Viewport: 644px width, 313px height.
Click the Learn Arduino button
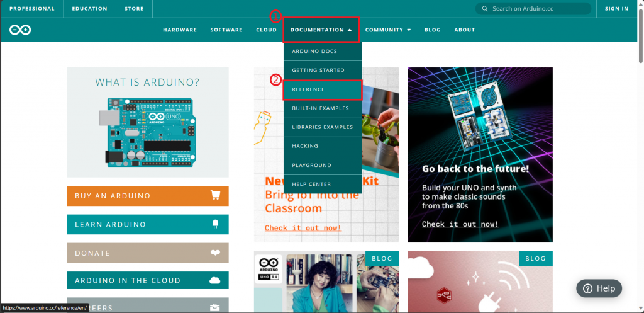[x=147, y=225]
